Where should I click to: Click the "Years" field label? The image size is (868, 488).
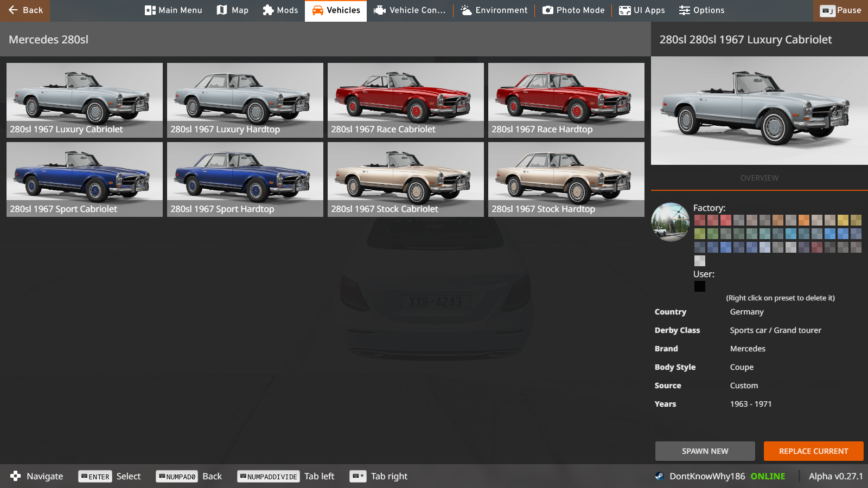pos(665,404)
